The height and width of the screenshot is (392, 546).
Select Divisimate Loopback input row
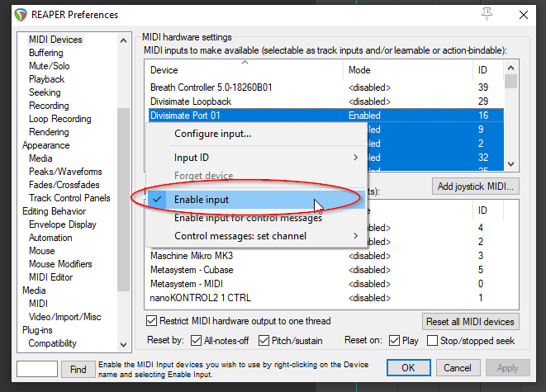coord(325,102)
